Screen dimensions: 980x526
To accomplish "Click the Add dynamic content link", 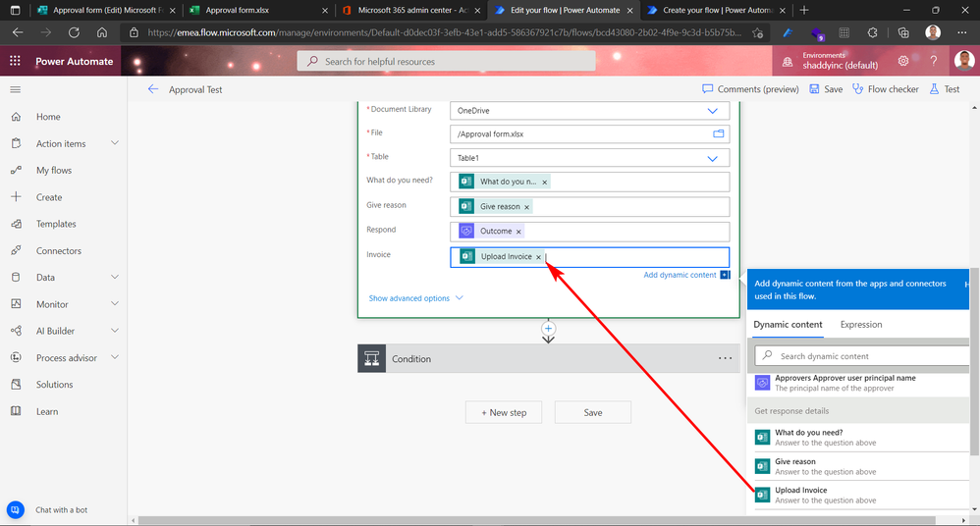I will [x=680, y=275].
